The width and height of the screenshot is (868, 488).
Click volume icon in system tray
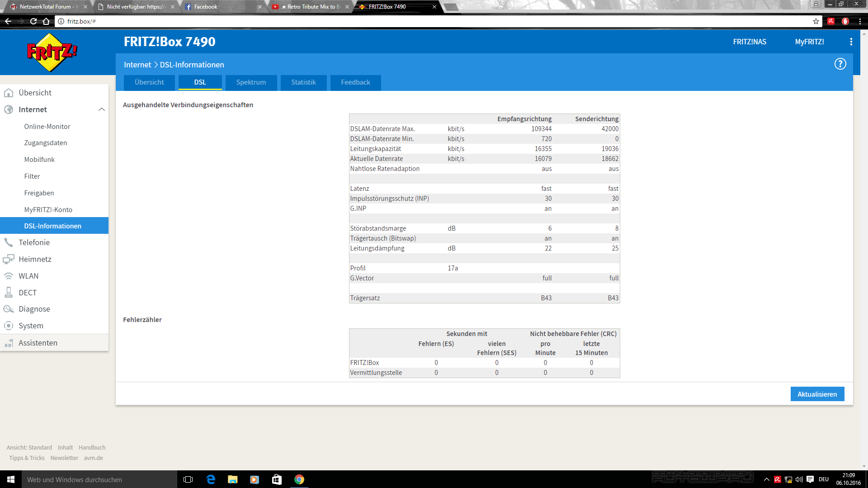pos(799,479)
